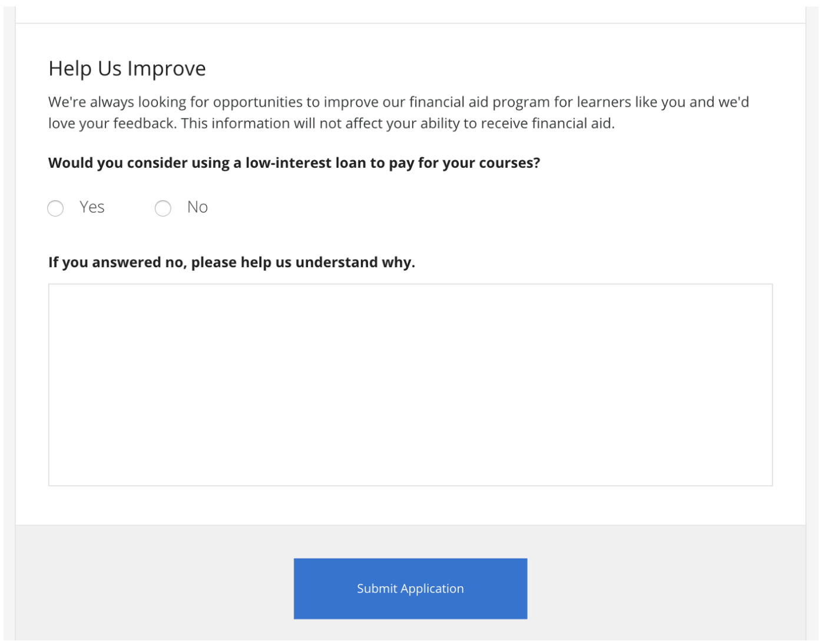
Task: Click the "No" label text
Action: click(197, 207)
